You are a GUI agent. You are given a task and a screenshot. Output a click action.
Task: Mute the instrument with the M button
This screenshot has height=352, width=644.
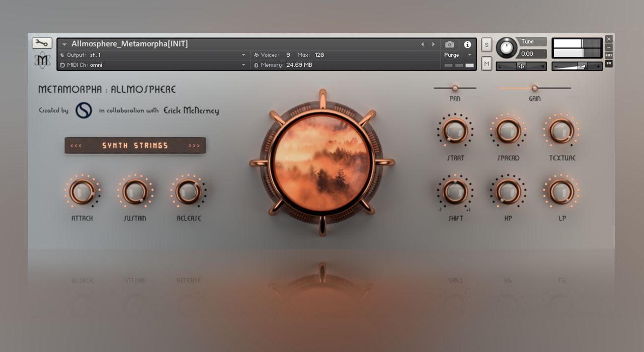click(486, 64)
